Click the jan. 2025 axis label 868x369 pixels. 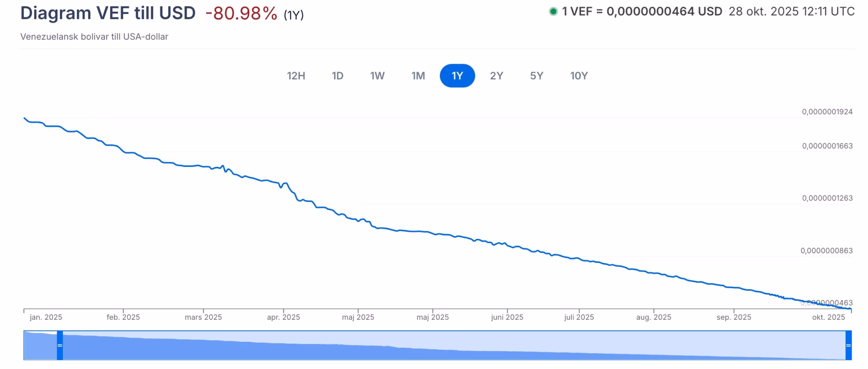tap(46, 317)
